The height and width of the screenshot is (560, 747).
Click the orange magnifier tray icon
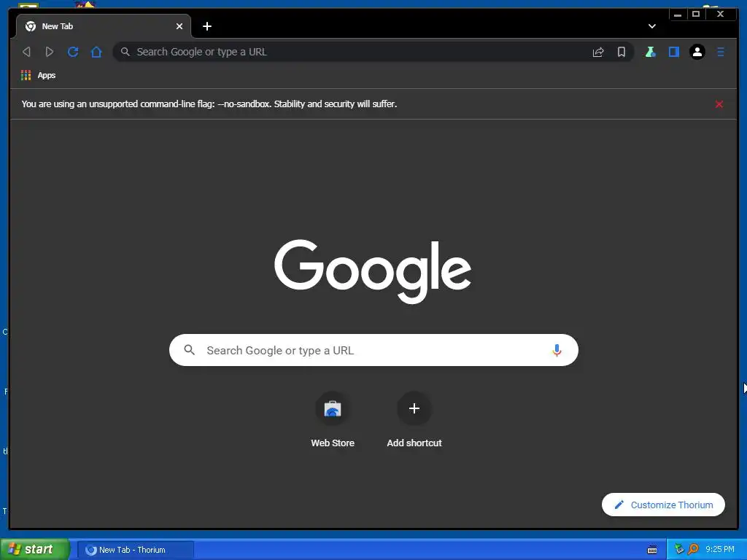tap(693, 550)
